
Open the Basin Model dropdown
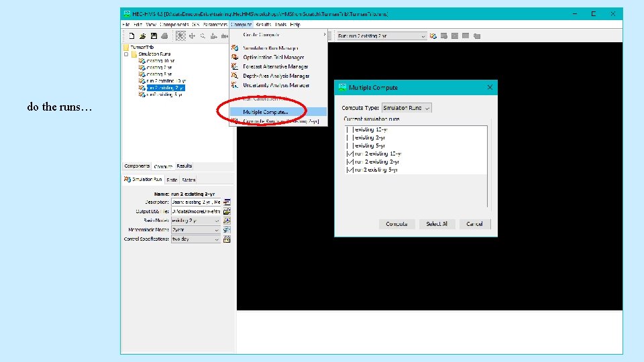pyautogui.click(x=195, y=221)
